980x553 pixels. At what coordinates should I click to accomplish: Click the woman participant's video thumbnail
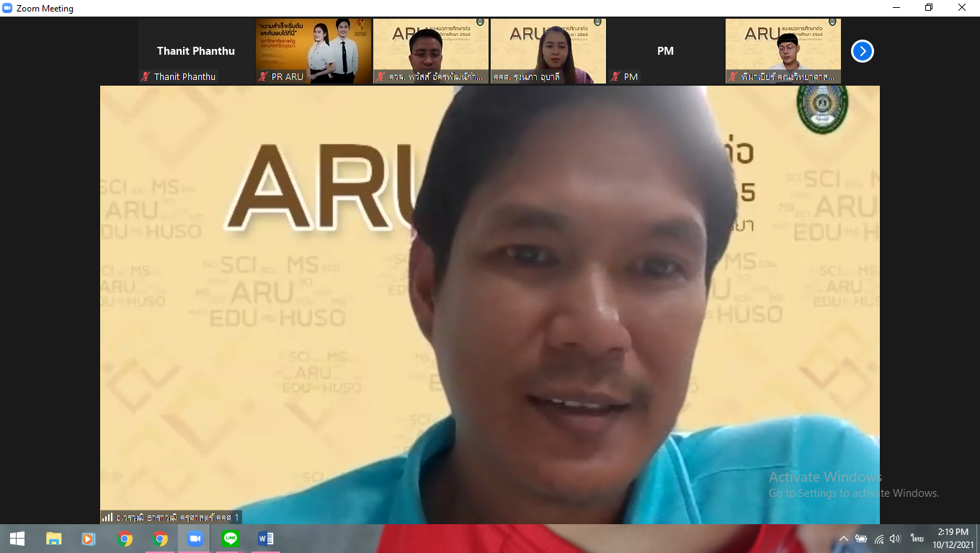[548, 51]
